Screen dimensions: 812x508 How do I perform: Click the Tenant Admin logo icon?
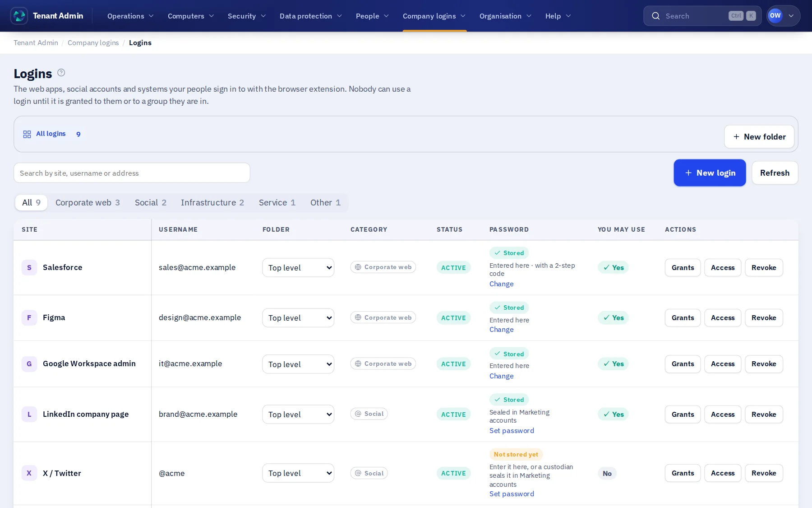(19, 16)
